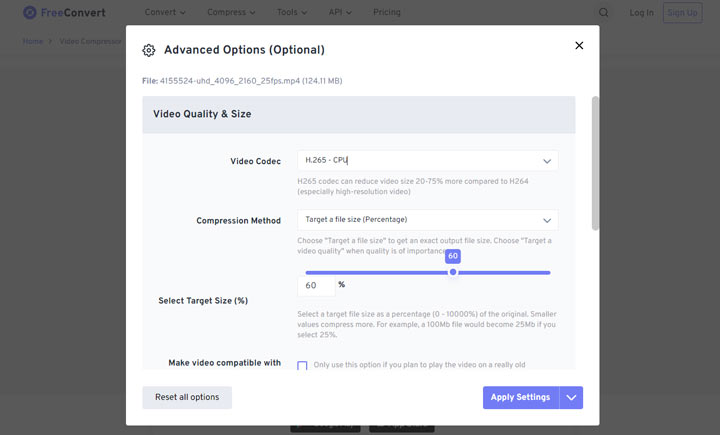Click the target size percentage input field
Viewport: 720px width, 435px height.
(316, 286)
